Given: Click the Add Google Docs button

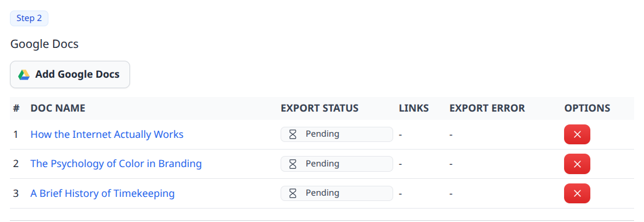Looking at the screenshot, I should point(70,74).
